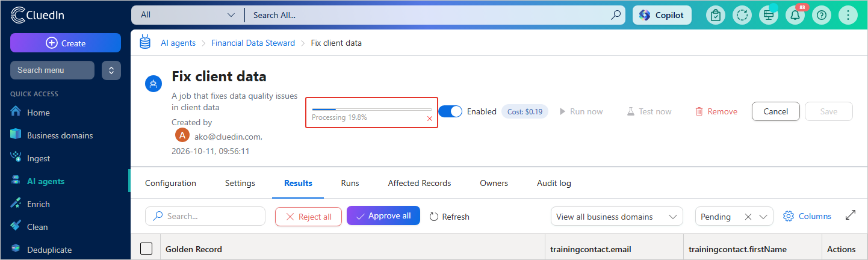Click the ako@cluedin.com creator text
Screen dimensions: 868x260
(228, 137)
